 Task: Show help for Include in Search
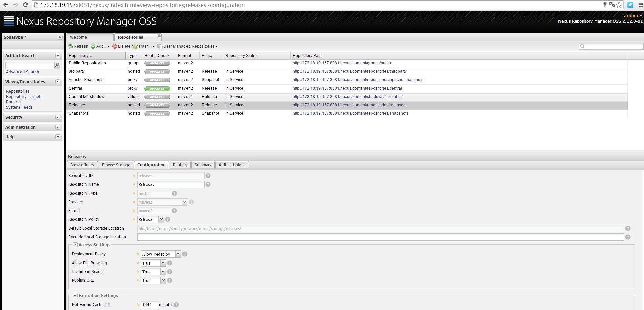pos(170,272)
